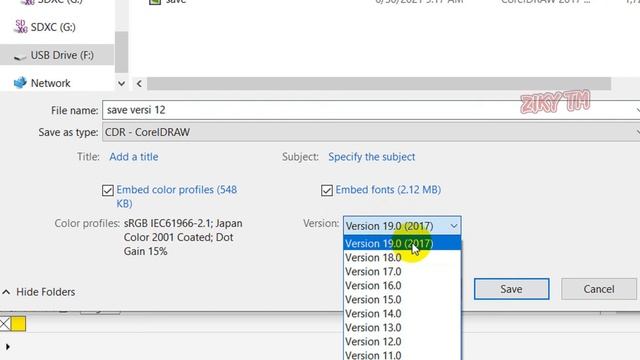Image resolution: width=640 pixels, height=360 pixels.
Task: Select Version 11.0 option
Action: tap(402, 354)
